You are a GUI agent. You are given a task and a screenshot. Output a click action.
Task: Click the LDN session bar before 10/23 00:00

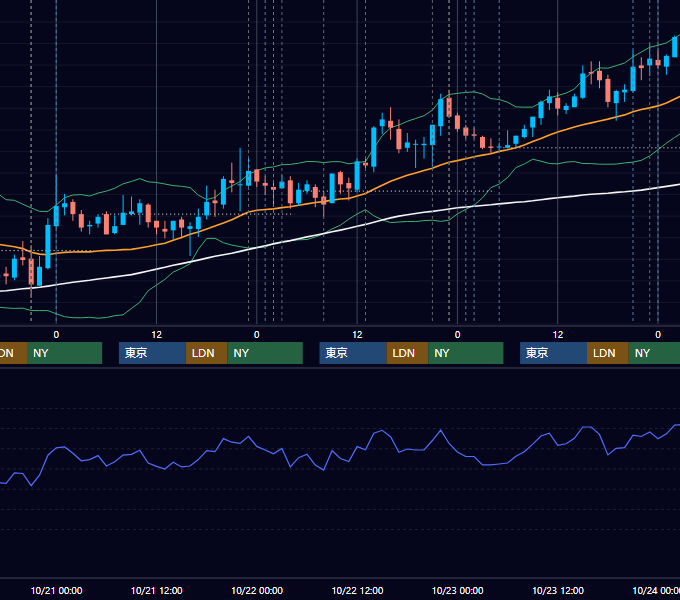(407, 353)
